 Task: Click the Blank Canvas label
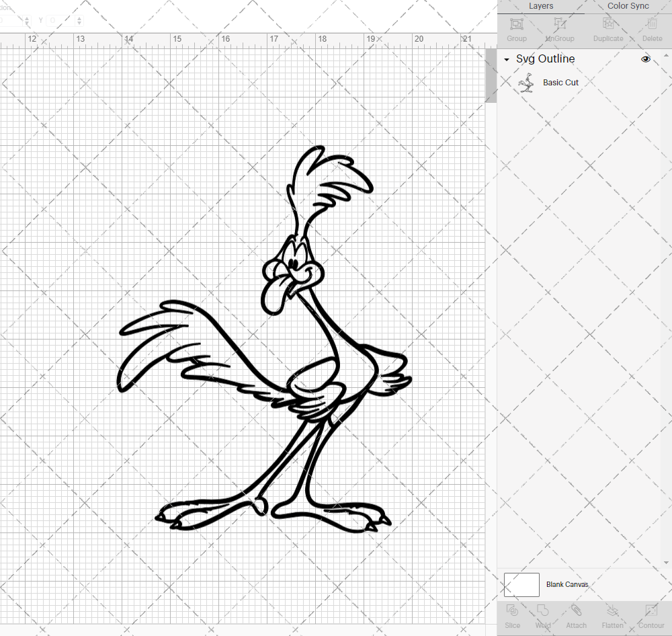click(x=567, y=584)
